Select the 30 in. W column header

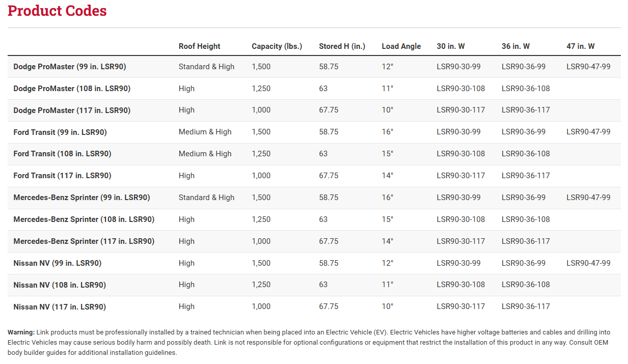(x=451, y=46)
